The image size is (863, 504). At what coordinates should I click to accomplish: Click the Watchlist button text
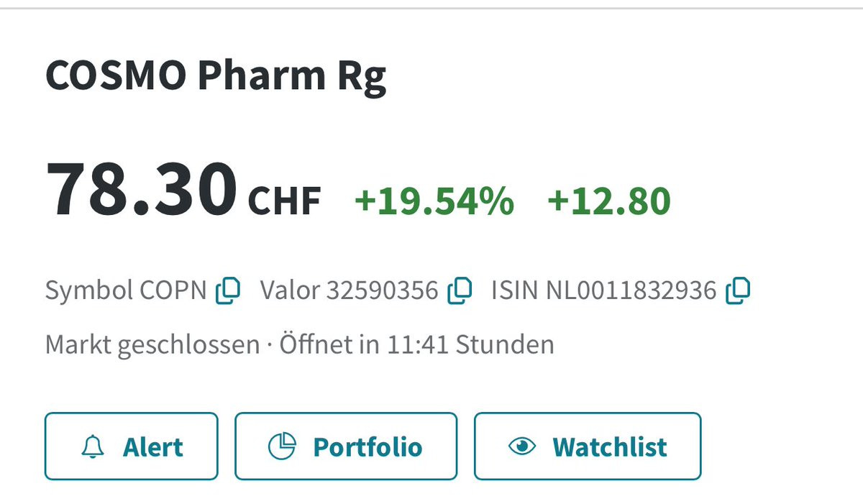[609, 447]
